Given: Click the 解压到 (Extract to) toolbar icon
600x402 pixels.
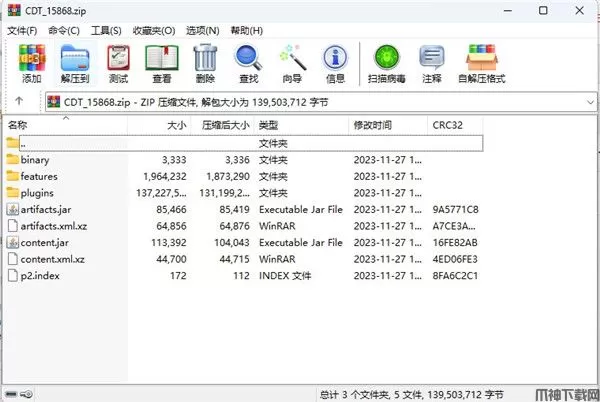Looking at the screenshot, I should tap(75, 58).
